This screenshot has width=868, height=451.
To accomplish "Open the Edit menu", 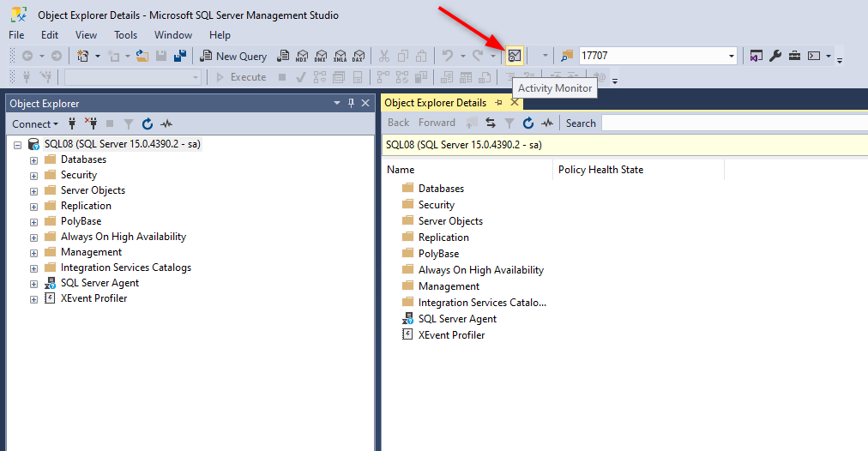I will (49, 35).
